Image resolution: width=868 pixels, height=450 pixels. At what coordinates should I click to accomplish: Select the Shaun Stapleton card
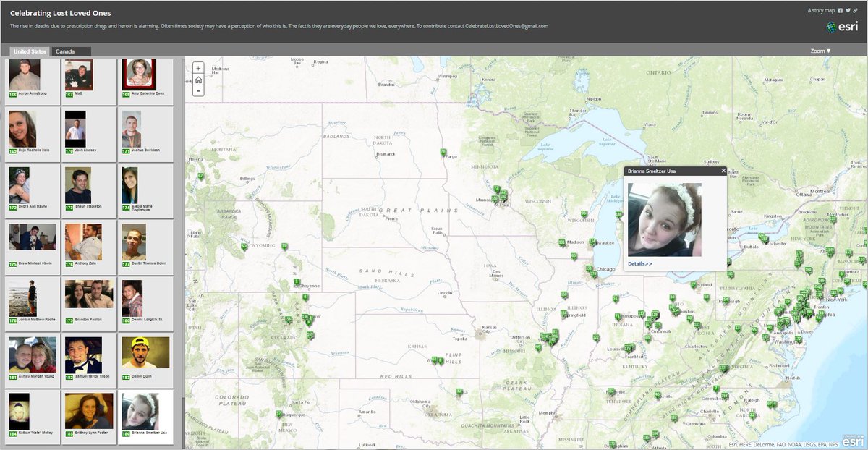[x=89, y=190]
